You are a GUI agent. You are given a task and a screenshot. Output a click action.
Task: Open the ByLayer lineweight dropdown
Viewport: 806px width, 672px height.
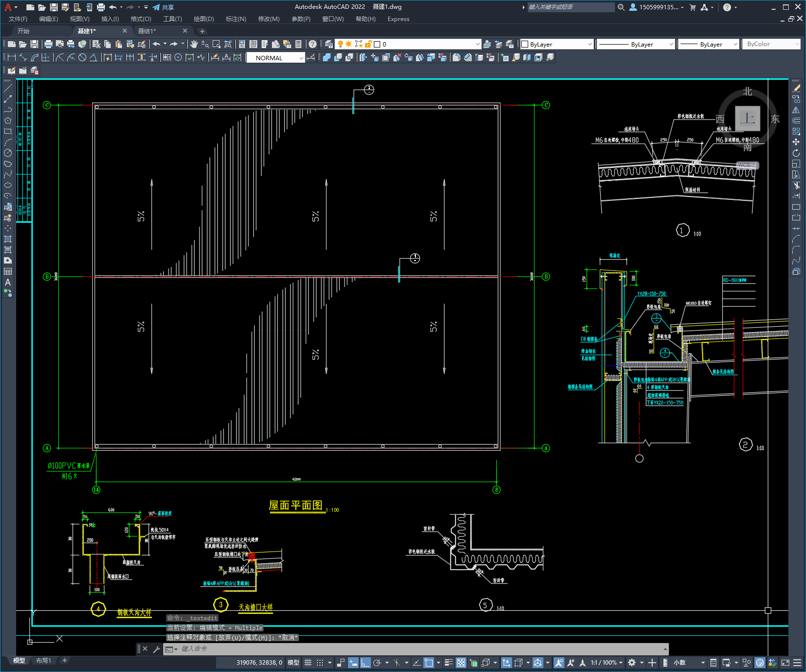click(709, 44)
